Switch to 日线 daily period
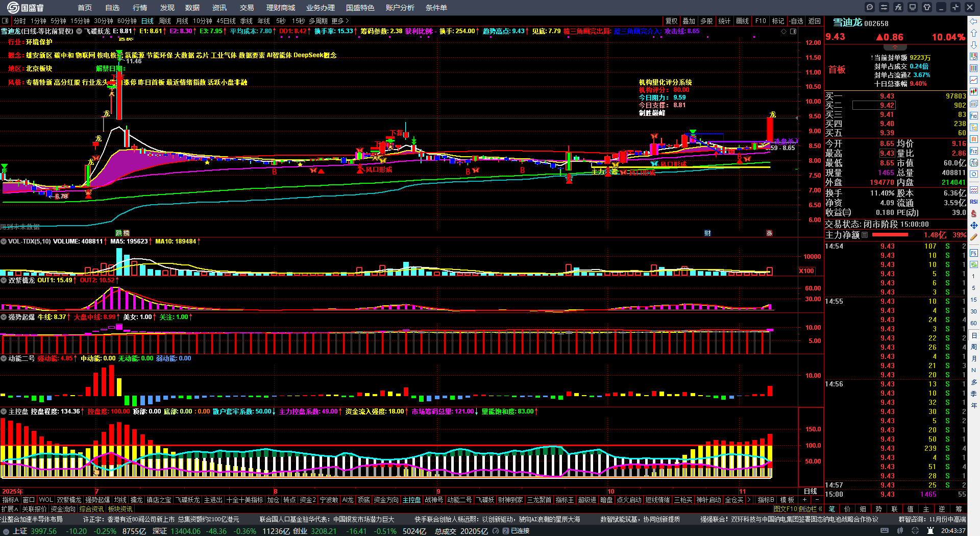Viewport: 980px width, 536px height. [x=148, y=21]
